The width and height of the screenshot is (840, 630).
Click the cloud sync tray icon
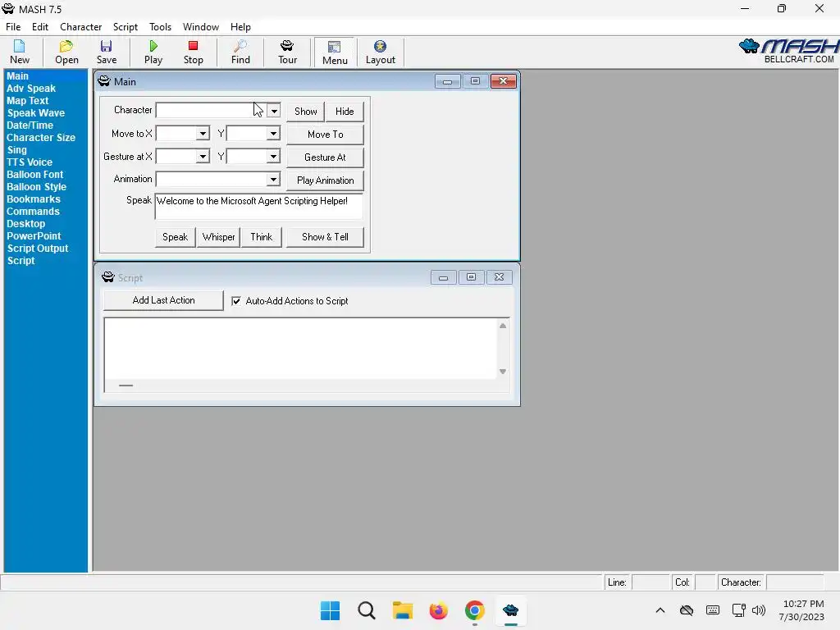coord(687,610)
